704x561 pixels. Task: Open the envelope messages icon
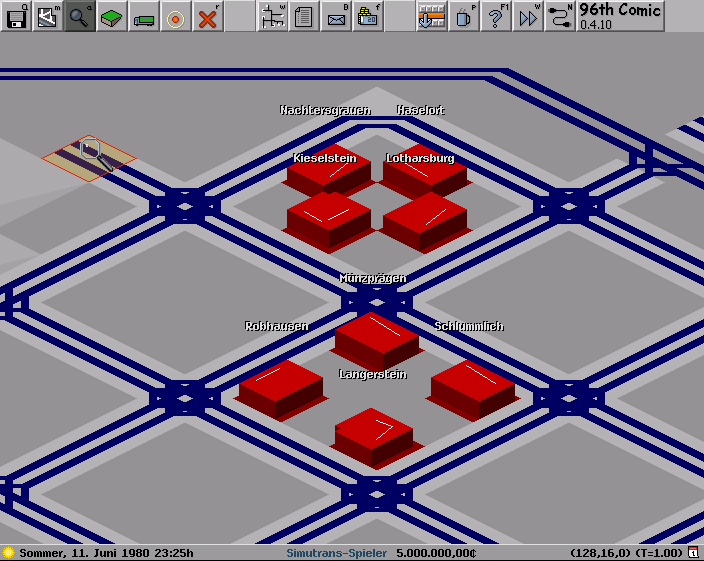coord(336,16)
